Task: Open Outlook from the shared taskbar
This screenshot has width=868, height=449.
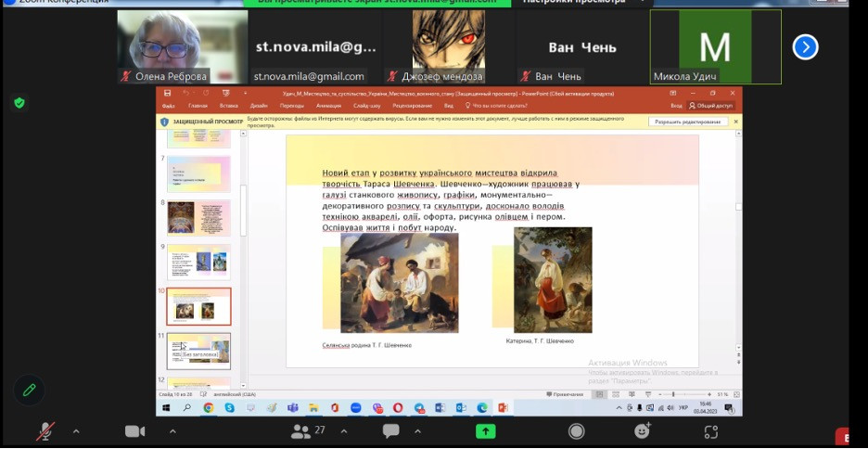Action: 461,408
